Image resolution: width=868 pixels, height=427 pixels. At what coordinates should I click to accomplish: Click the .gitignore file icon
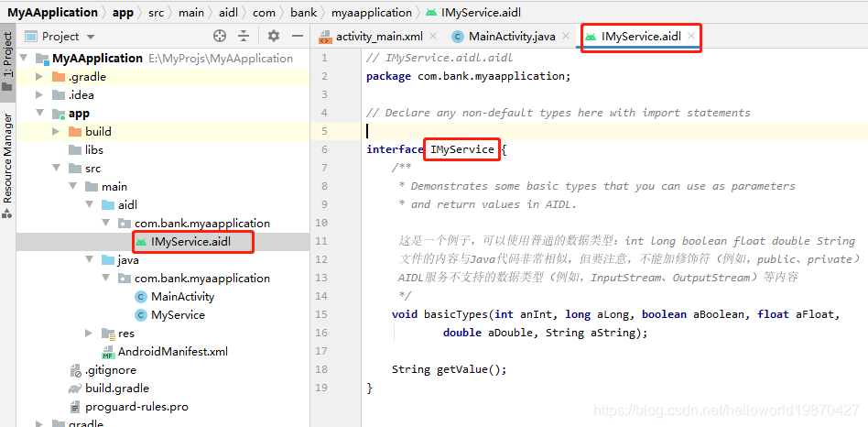coord(76,370)
